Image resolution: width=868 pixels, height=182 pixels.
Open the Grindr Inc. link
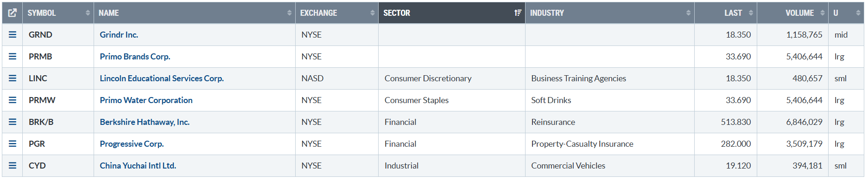(x=119, y=35)
